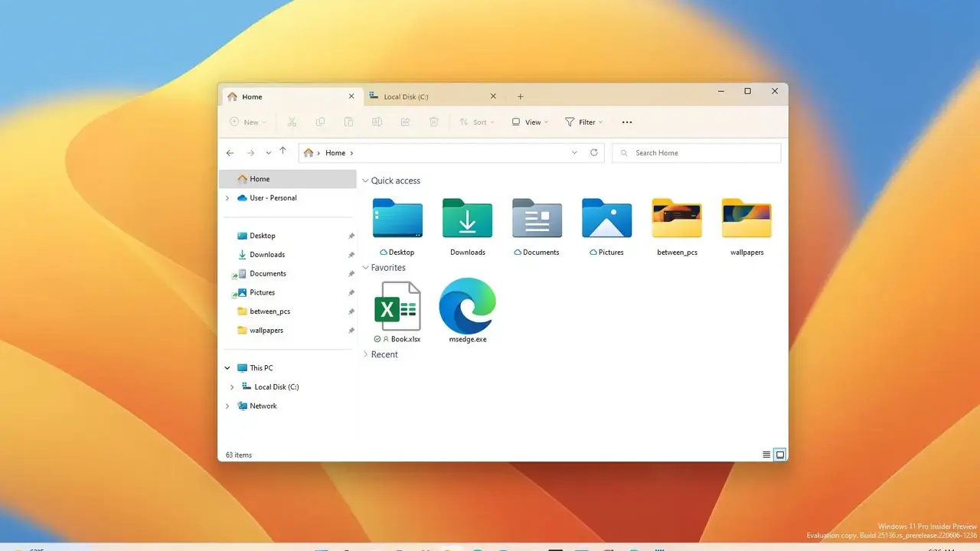Screen dimensions: 980x551
Task: Expand the Network tree node
Action: 227,406
